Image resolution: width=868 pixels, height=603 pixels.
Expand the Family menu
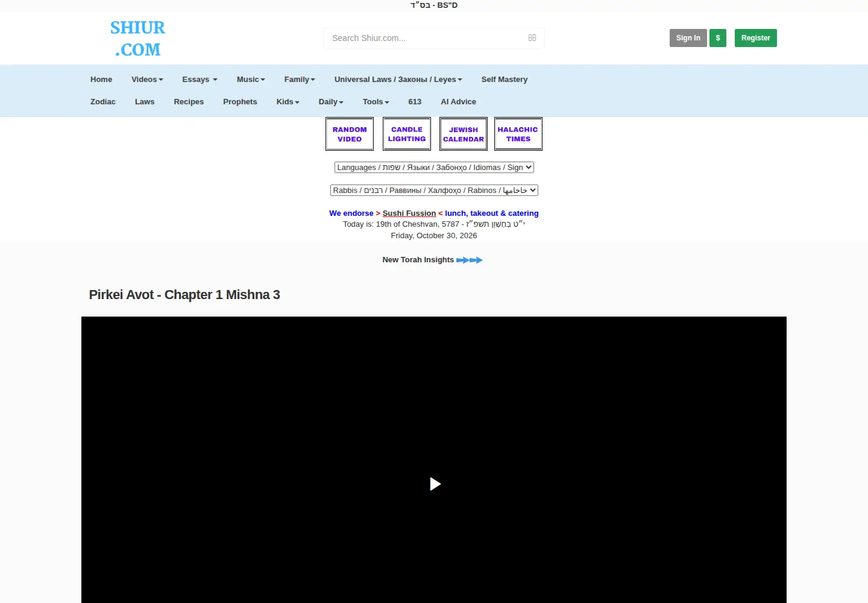coord(300,80)
